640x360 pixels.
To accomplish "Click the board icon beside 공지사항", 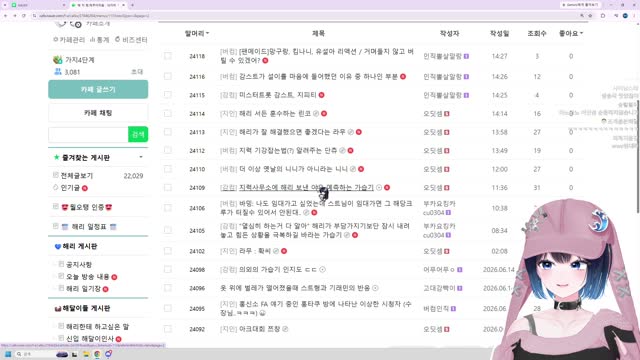I will click(x=61, y=264).
